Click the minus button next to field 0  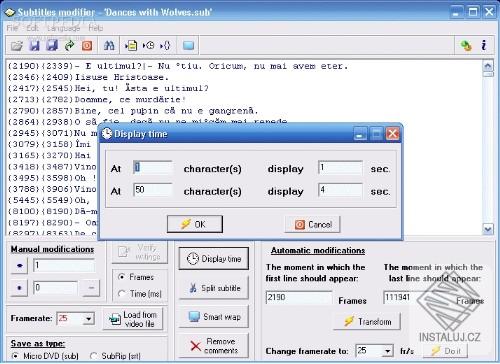pos(91,288)
